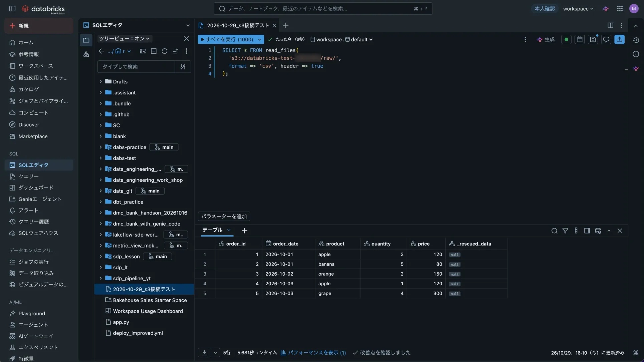The height and width of the screenshot is (362, 644).
Task: Open workspace.default catalog selector
Action: (x=341, y=39)
